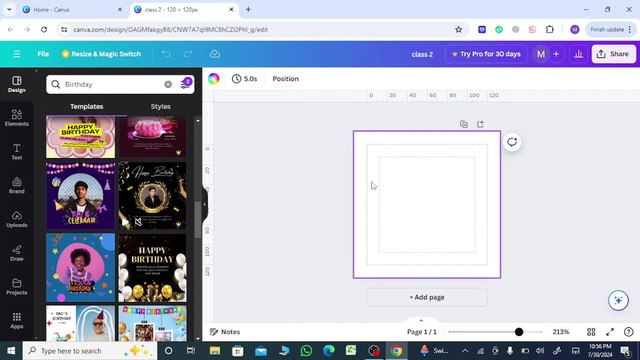Show hidden system tray icons
The width and height of the screenshot is (640, 360).
(465, 351)
